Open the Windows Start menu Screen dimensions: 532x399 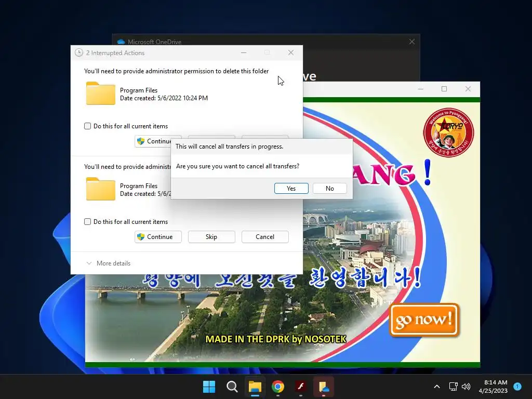pos(209,387)
